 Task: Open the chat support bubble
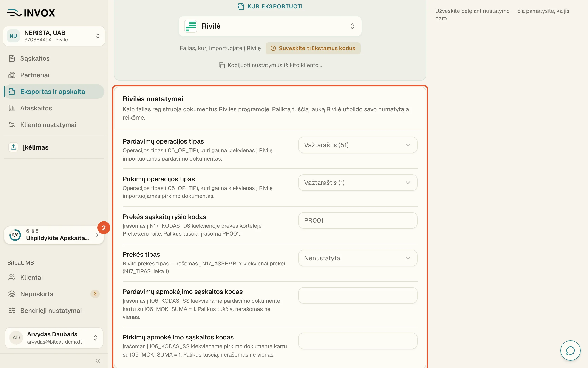tap(570, 351)
